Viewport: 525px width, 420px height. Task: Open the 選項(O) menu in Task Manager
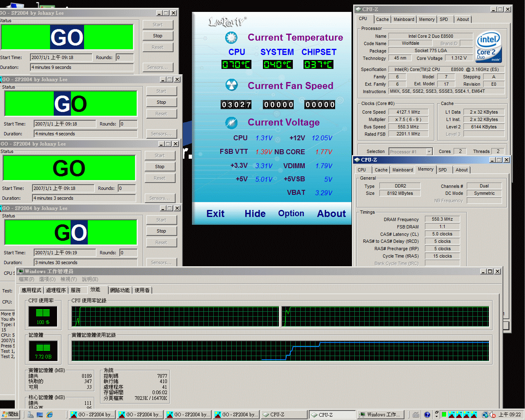47,279
